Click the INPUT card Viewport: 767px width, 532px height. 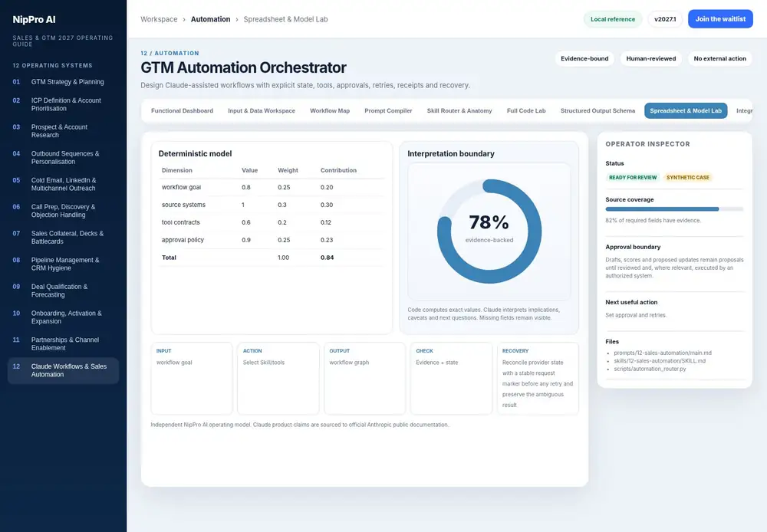click(x=192, y=378)
